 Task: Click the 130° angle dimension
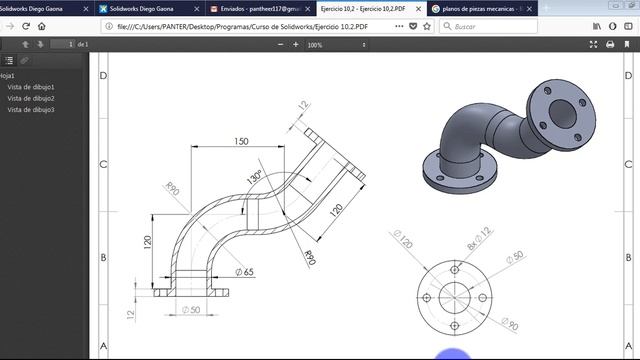coord(254,177)
